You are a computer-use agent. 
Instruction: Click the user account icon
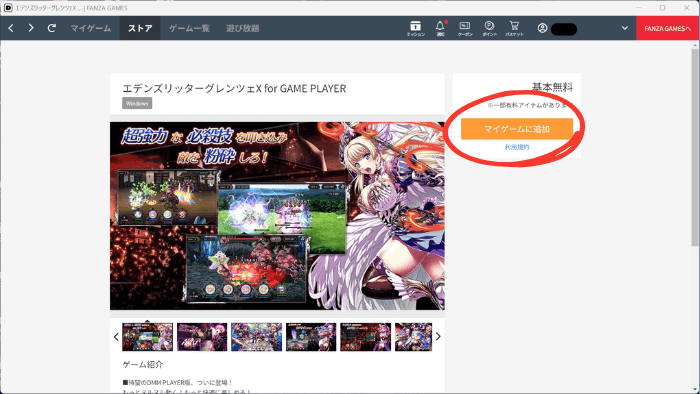[542, 28]
